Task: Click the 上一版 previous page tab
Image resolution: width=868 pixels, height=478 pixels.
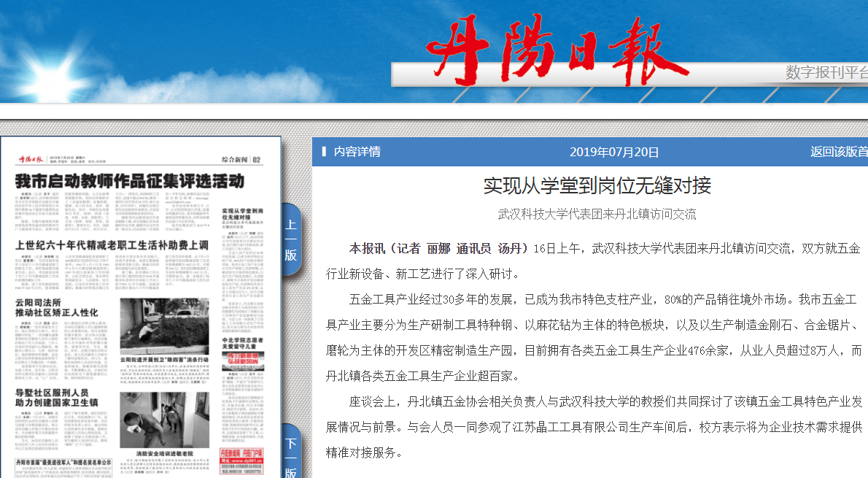Action: [x=290, y=238]
